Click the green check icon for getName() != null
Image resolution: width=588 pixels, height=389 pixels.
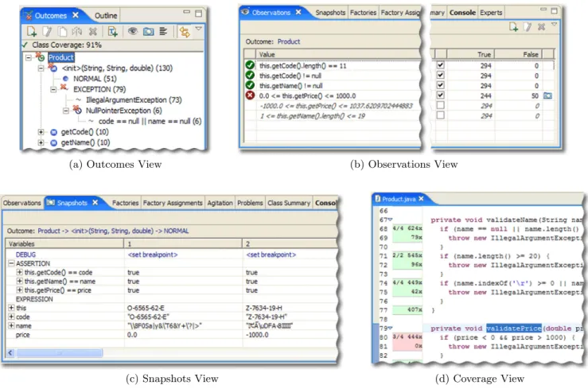pyautogui.click(x=250, y=85)
